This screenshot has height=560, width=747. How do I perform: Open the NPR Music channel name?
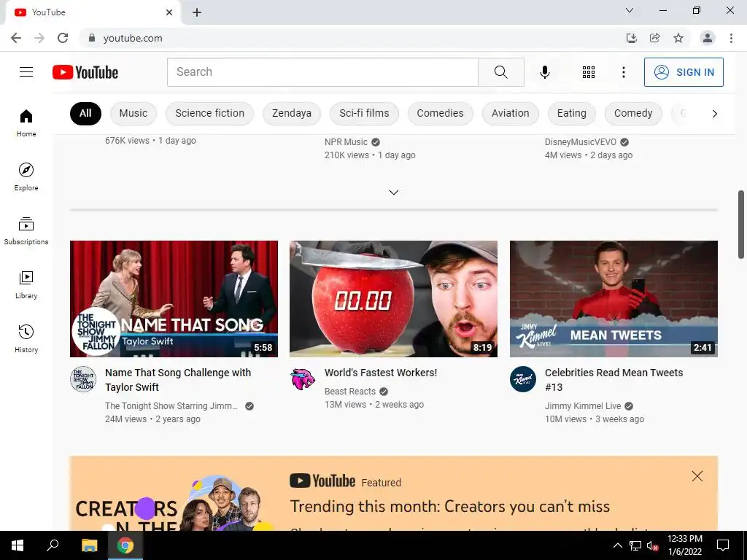pyautogui.click(x=346, y=142)
